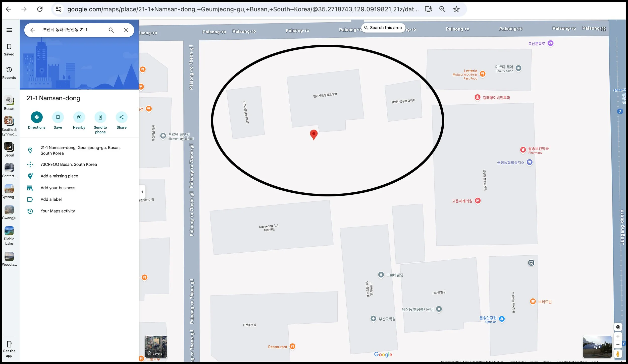Clear the search with X button
This screenshot has height=364, width=628.
(126, 30)
